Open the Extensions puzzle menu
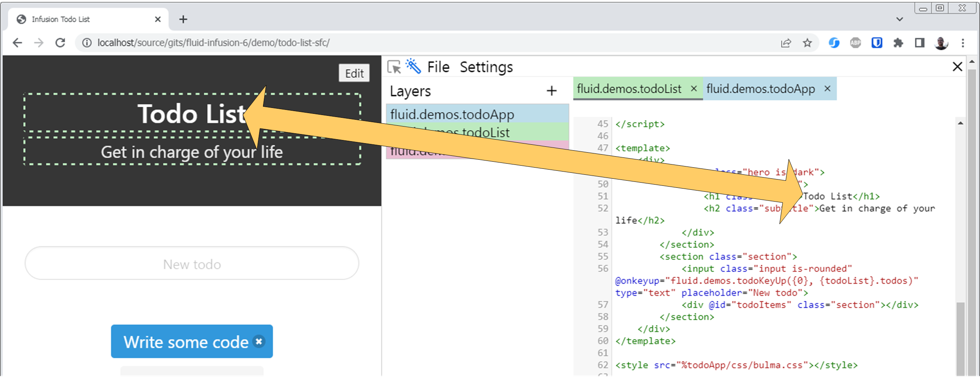 point(898,43)
